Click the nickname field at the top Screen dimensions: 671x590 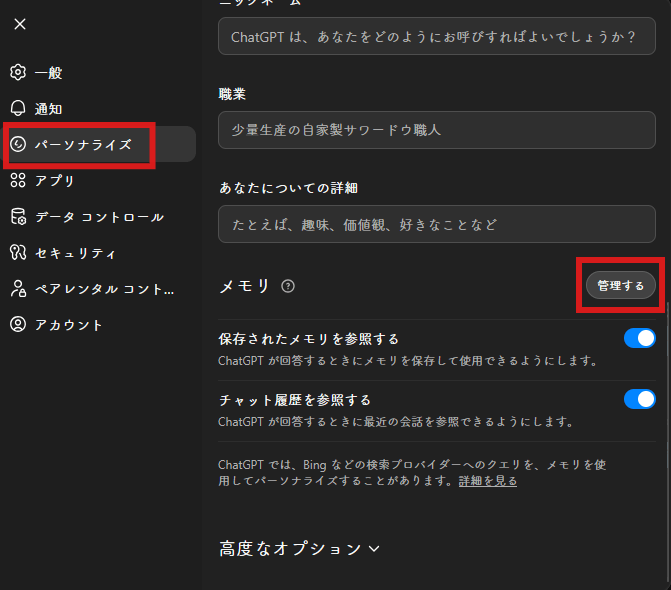(438, 36)
